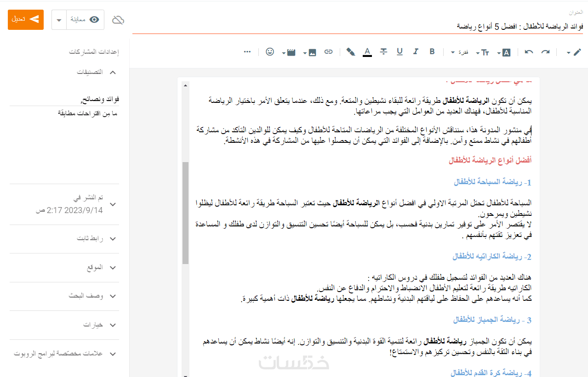Expand the خيارات options section
Viewport: 588px width, 377px height.
pos(113,325)
